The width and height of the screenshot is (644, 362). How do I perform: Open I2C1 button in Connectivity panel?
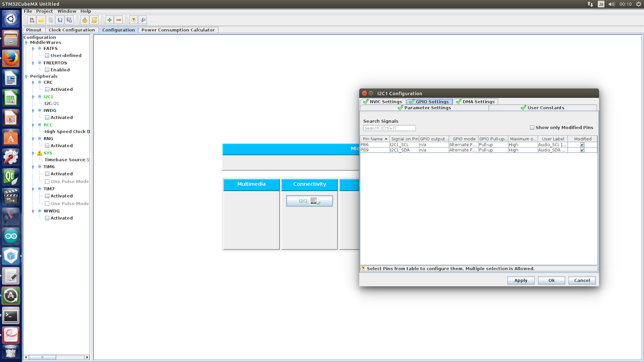(x=309, y=201)
